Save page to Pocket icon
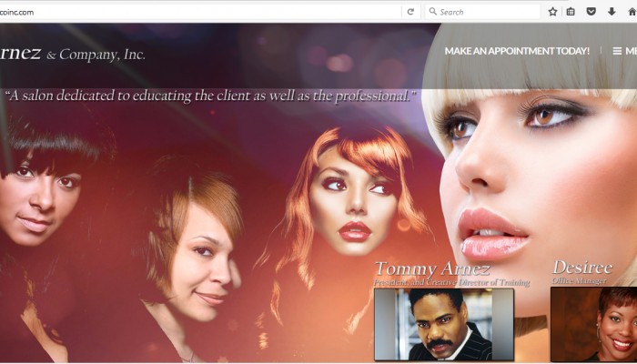The width and height of the screenshot is (637, 364). (x=591, y=11)
